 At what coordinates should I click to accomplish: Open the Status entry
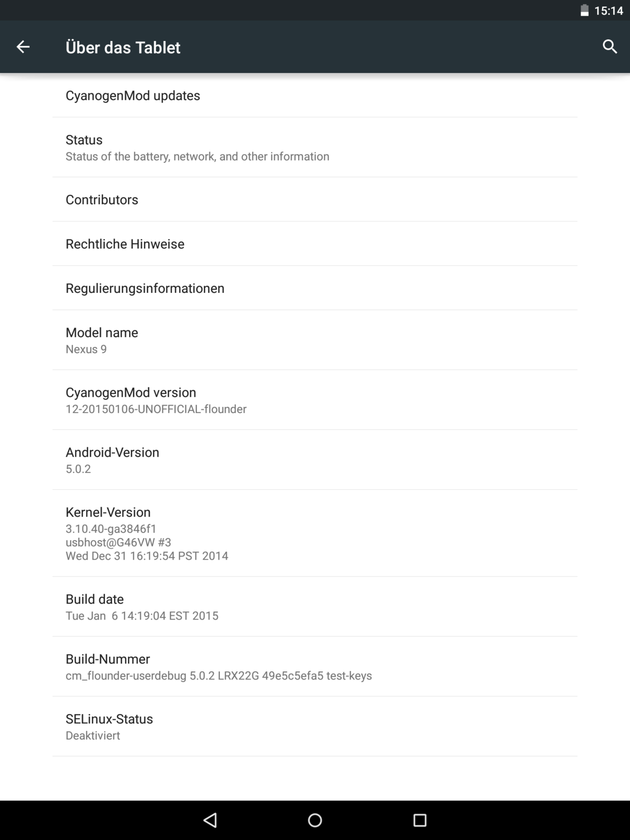[x=315, y=148]
